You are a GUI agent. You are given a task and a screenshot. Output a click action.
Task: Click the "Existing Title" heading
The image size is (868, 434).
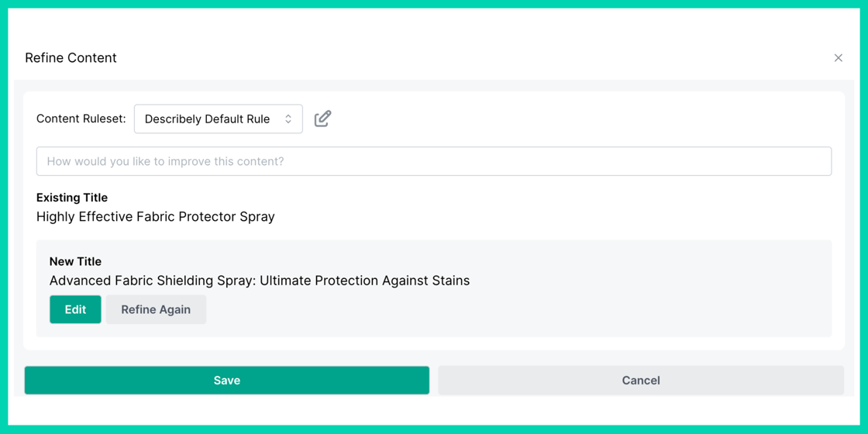click(x=72, y=198)
